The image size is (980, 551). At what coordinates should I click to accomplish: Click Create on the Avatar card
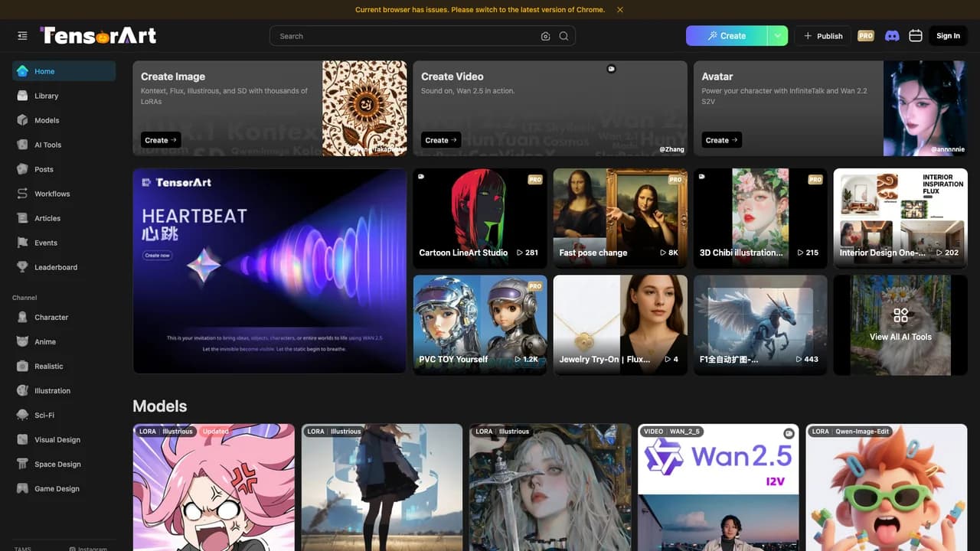[722, 140]
